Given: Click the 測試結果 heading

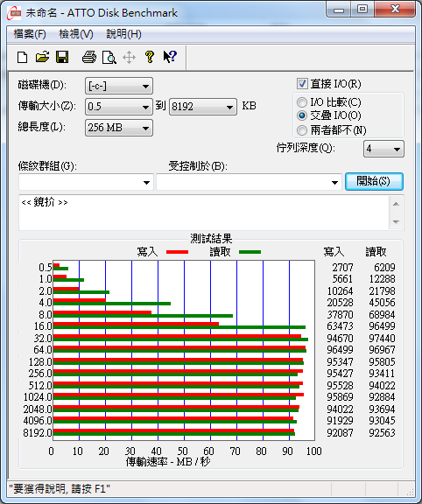Looking at the screenshot, I should click(211, 239).
